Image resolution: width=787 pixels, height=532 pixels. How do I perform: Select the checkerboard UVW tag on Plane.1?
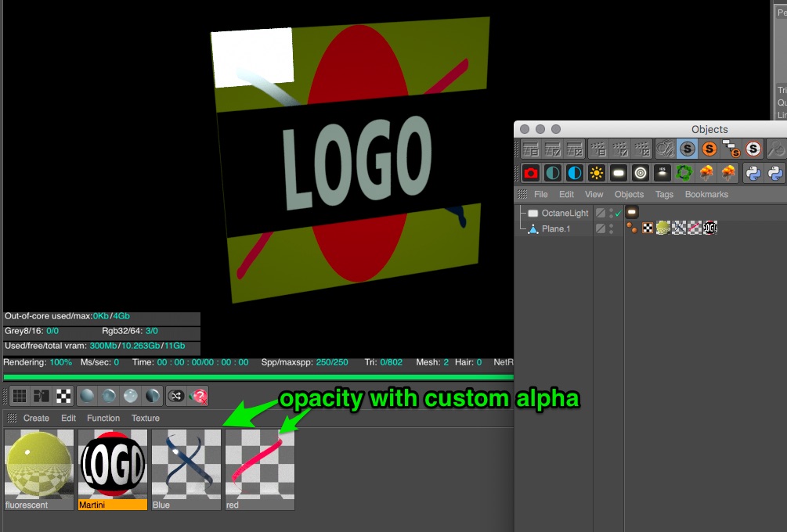pos(648,228)
